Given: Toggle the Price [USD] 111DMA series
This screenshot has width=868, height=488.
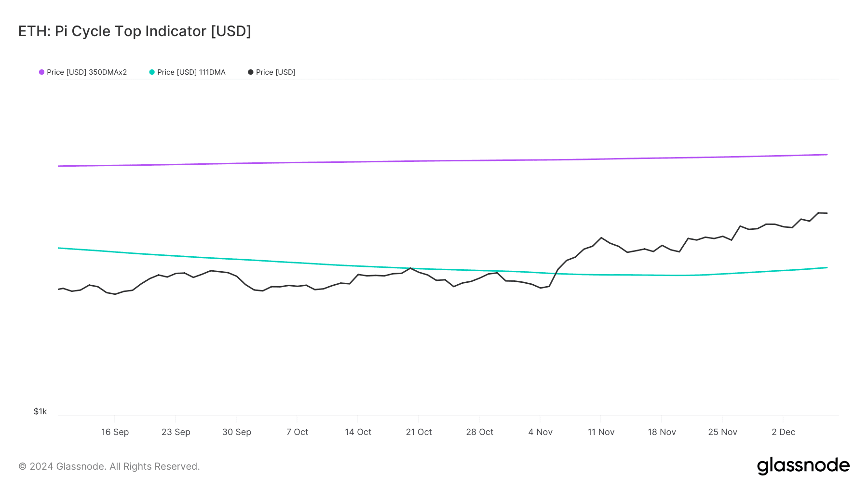Looking at the screenshot, I should tap(188, 72).
